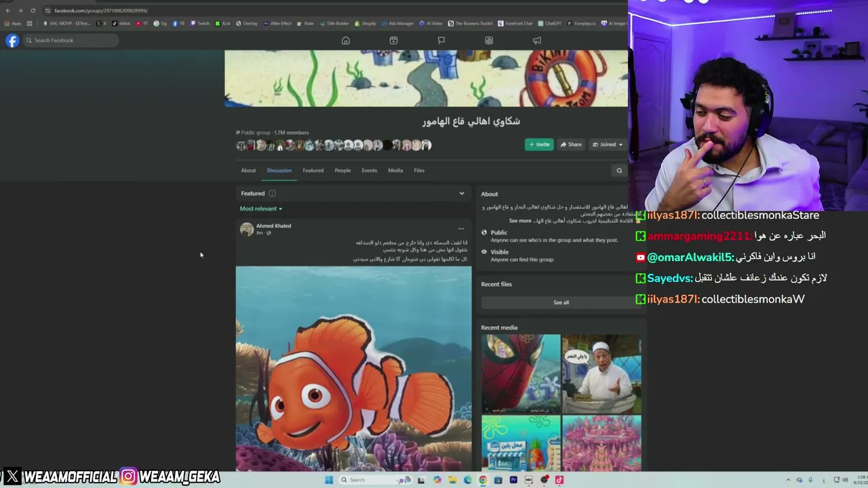Screen dimensions: 868x488
Task: Open the Most relevant sort dropdown
Action: pyautogui.click(x=261, y=209)
